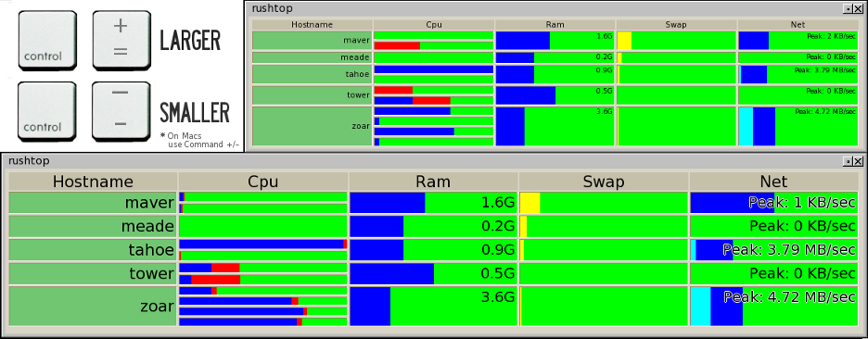Click the Swap header in small-font window
Screen dimensions: 868x339
click(676, 25)
